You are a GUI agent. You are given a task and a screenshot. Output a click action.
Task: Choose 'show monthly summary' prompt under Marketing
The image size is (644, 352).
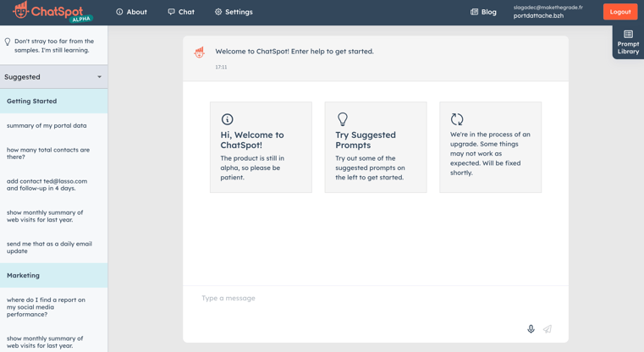(x=45, y=342)
